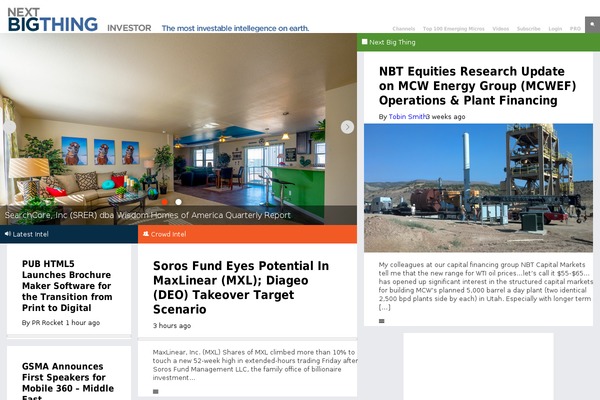Click the 'By PR Rocket 1 hour ago' byline
Screen dimensions: 600x400
(61, 323)
